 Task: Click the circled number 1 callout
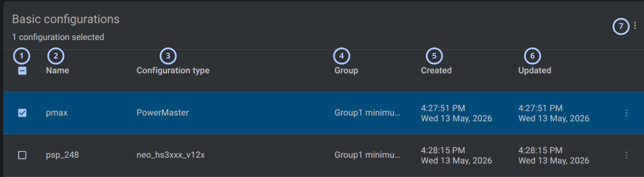22,56
